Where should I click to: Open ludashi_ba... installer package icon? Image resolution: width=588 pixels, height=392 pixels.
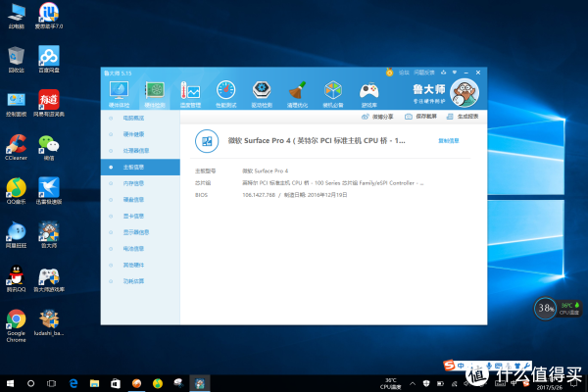[x=49, y=322]
